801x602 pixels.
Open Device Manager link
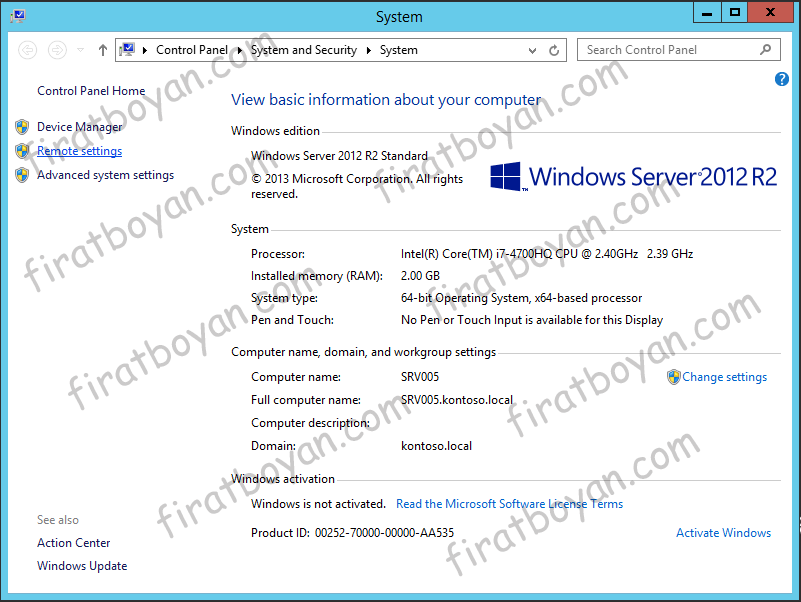pyautogui.click(x=80, y=127)
